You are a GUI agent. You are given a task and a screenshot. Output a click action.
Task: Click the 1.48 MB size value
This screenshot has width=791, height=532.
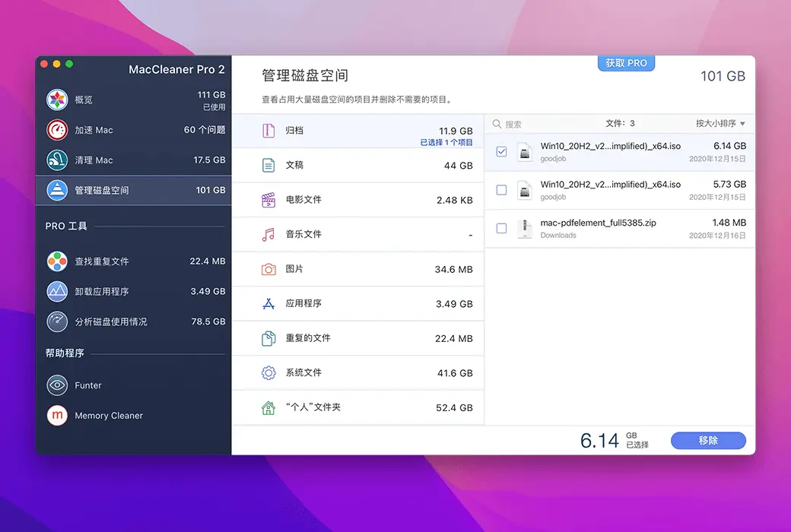[729, 223]
